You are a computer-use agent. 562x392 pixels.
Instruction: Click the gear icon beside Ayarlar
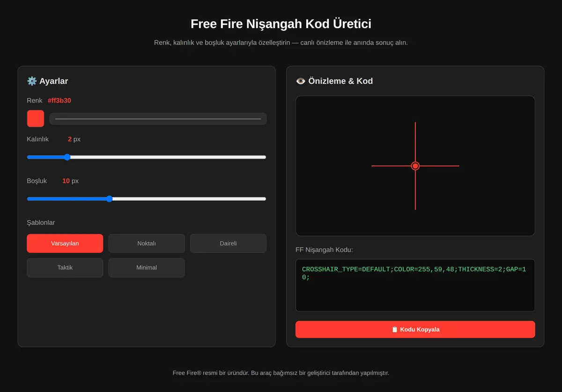click(32, 81)
